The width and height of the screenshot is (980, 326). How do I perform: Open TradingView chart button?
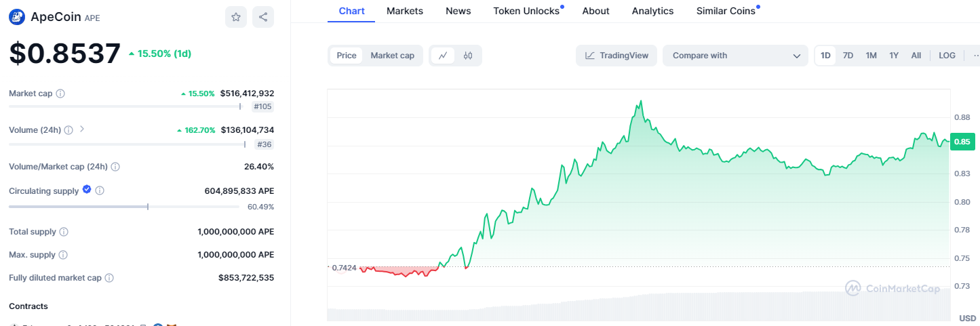pos(616,56)
